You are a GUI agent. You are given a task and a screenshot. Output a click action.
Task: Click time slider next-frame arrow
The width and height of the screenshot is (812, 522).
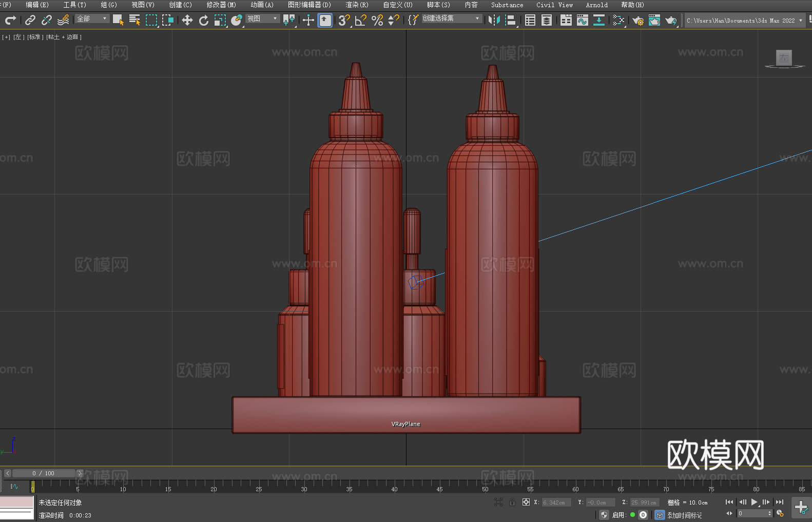[x=80, y=473]
